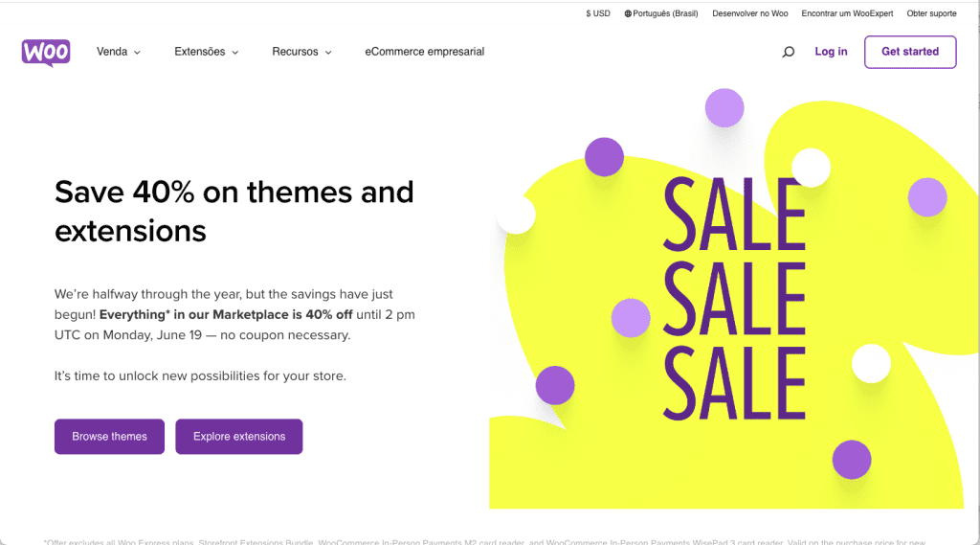Image resolution: width=980 pixels, height=545 pixels.
Task: Open the eCommerce empresarial menu item
Action: point(424,52)
